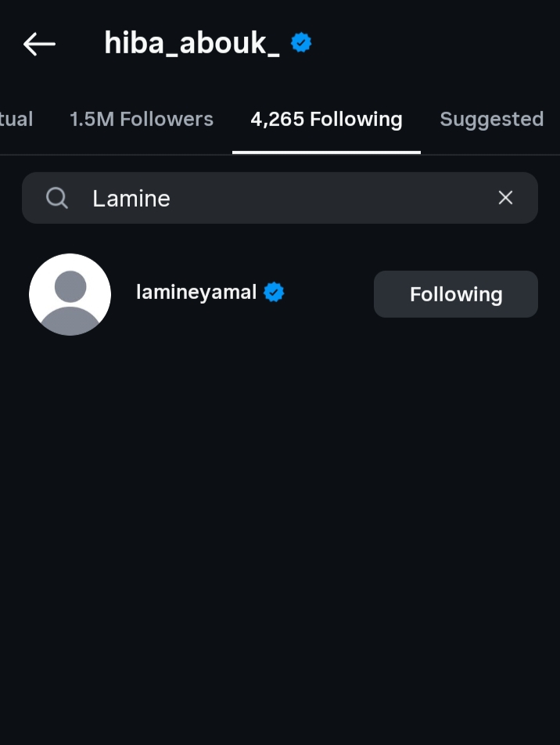Select the lamineyamal result row
The height and width of the screenshot is (745, 560).
[x=280, y=294]
